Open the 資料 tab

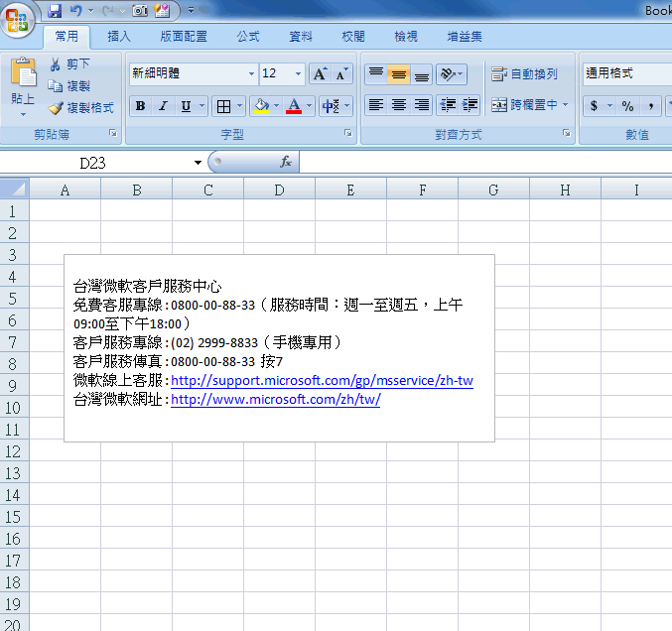(301, 37)
